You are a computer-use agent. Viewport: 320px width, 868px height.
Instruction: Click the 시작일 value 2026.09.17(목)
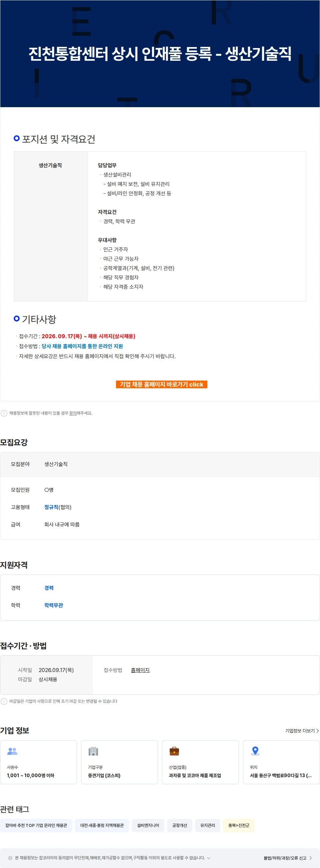coord(56,670)
